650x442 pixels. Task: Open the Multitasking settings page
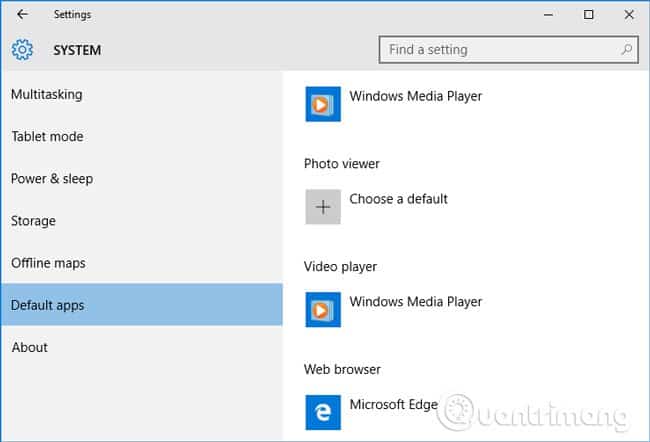46,94
